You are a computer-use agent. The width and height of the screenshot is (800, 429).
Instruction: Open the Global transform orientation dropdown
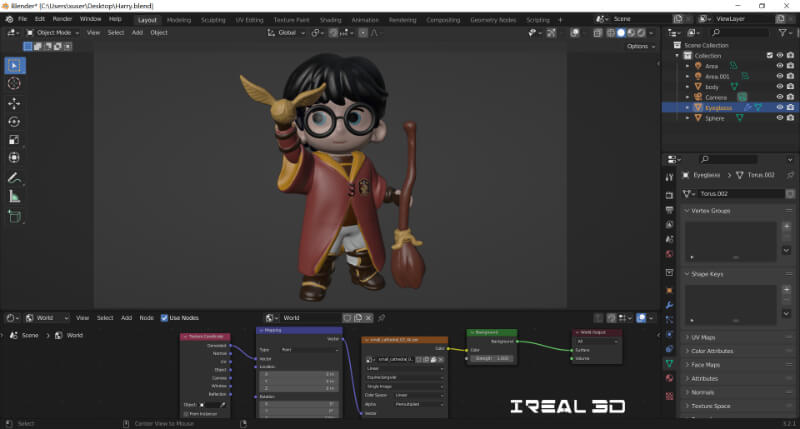coord(286,33)
